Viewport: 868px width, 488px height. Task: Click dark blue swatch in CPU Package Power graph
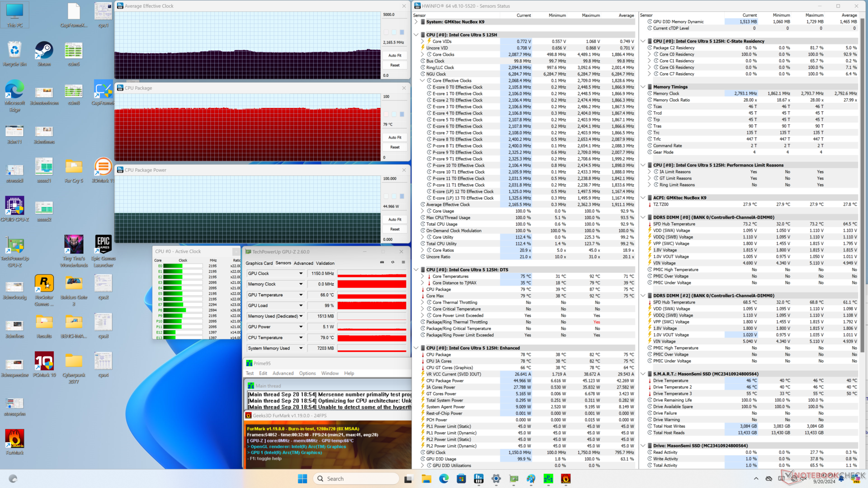coord(402,196)
